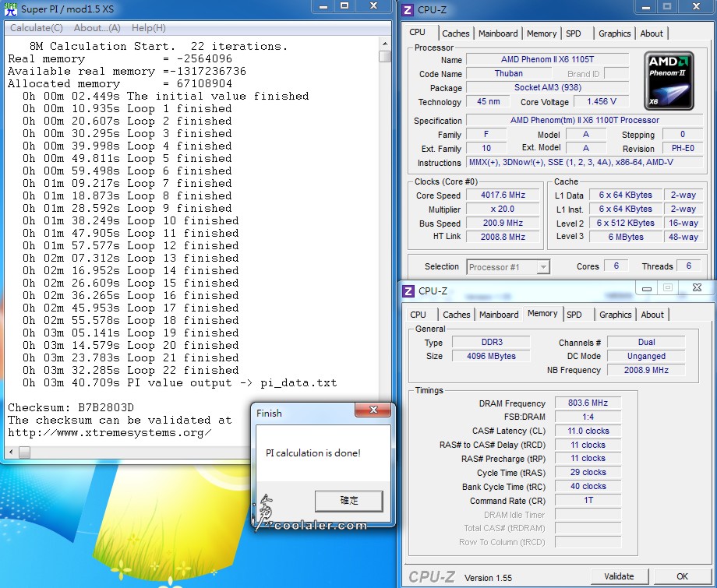Click the Channels # value 'Dual'

pos(646,342)
